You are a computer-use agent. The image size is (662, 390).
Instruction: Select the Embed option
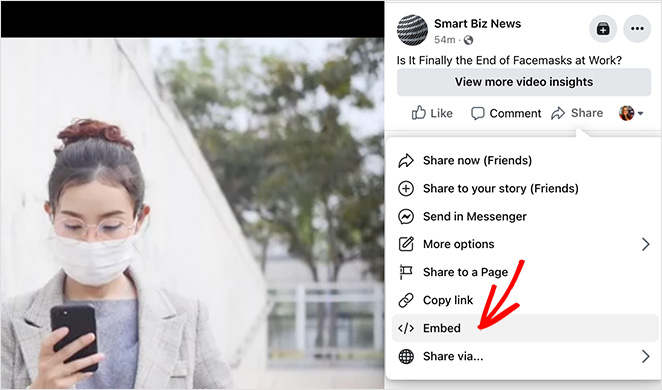[x=525, y=328]
